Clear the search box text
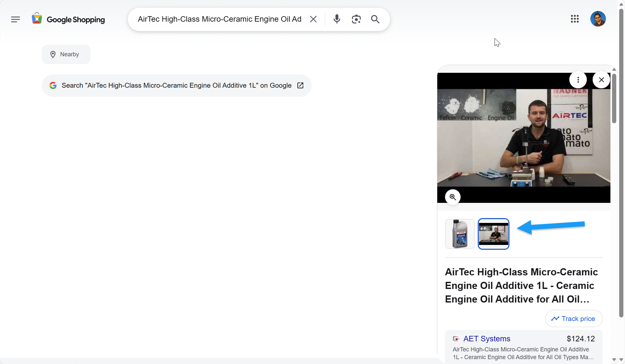 pos(313,19)
